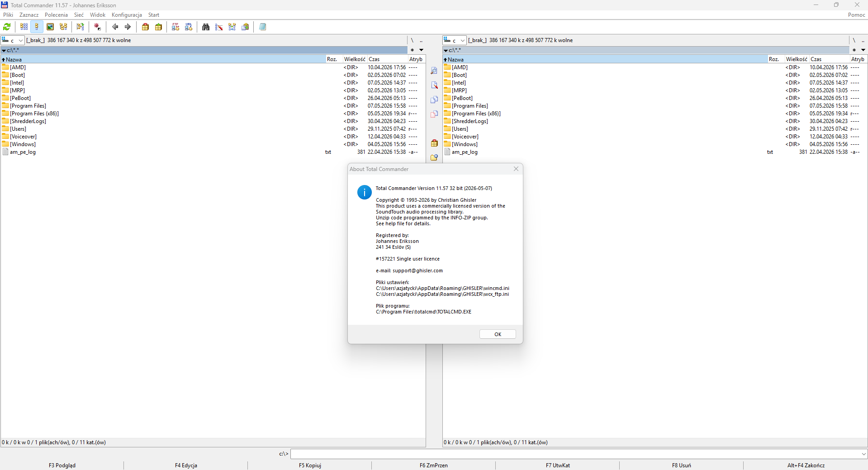Click the command line input field
868x470 pixels.
click(x=575, y=454)
